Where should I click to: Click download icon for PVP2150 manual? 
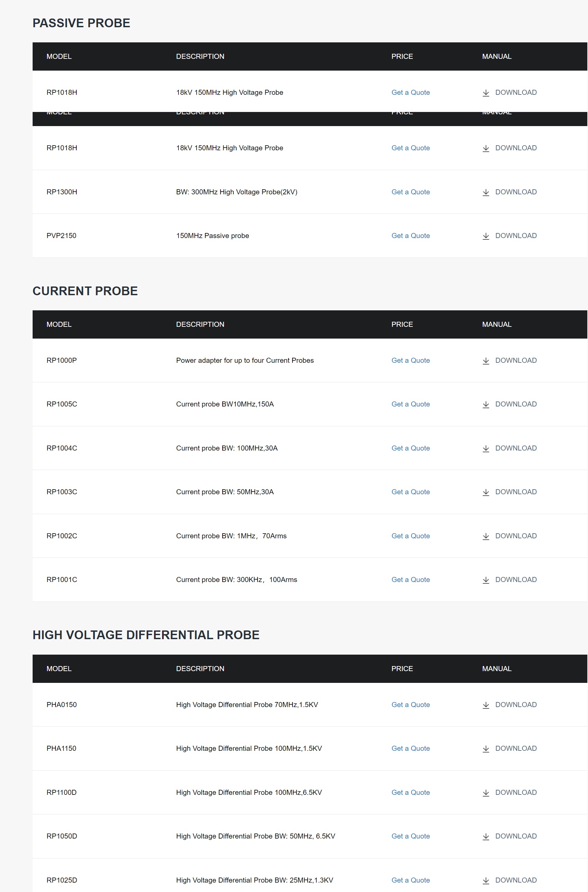click(485, 236)
